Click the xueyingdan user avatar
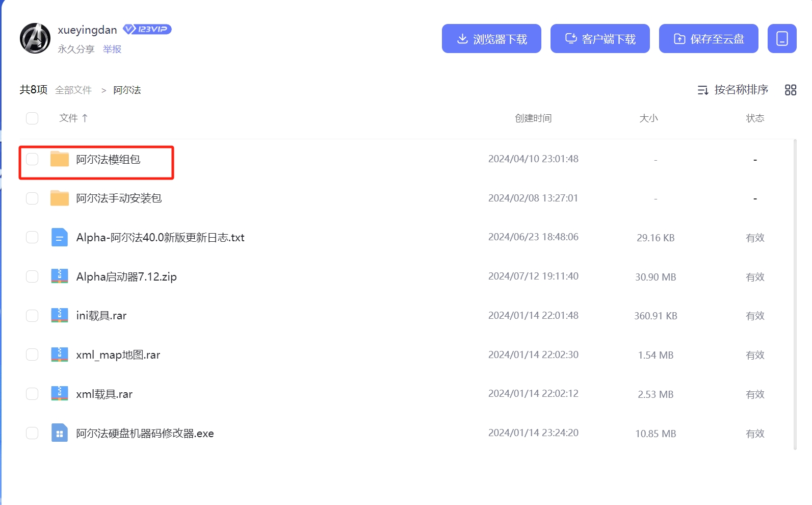Screen dimensions: 812x505 coord(35,38)
